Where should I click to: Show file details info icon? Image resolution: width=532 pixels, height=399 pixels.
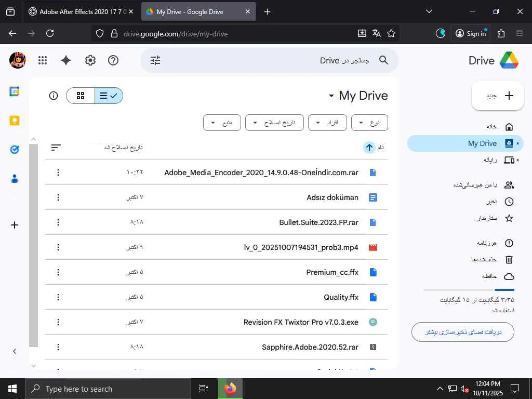coord(54,96)
